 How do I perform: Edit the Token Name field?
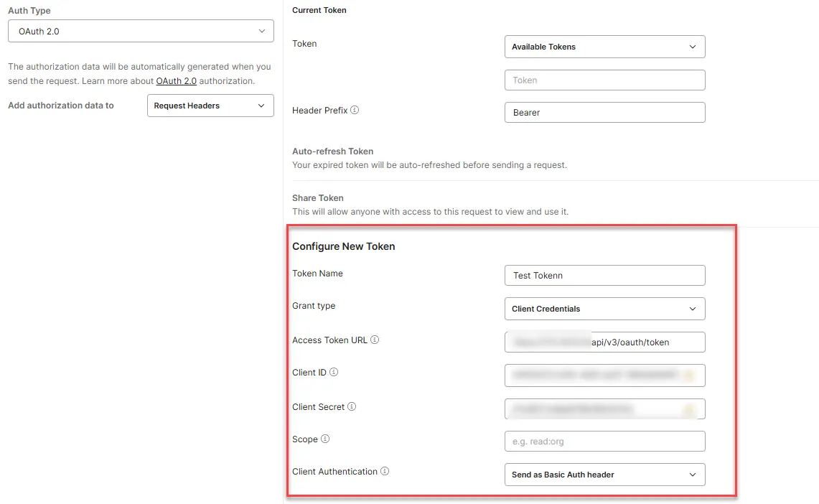pyautogui.click(x=604, y=275)
